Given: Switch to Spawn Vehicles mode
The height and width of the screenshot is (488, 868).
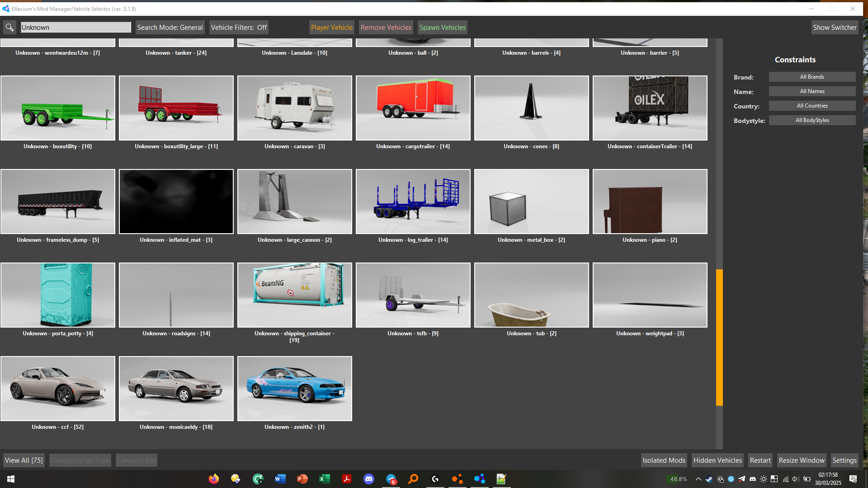Looking at the screenshot, I should pyautogui.click(x=442, y=28).
